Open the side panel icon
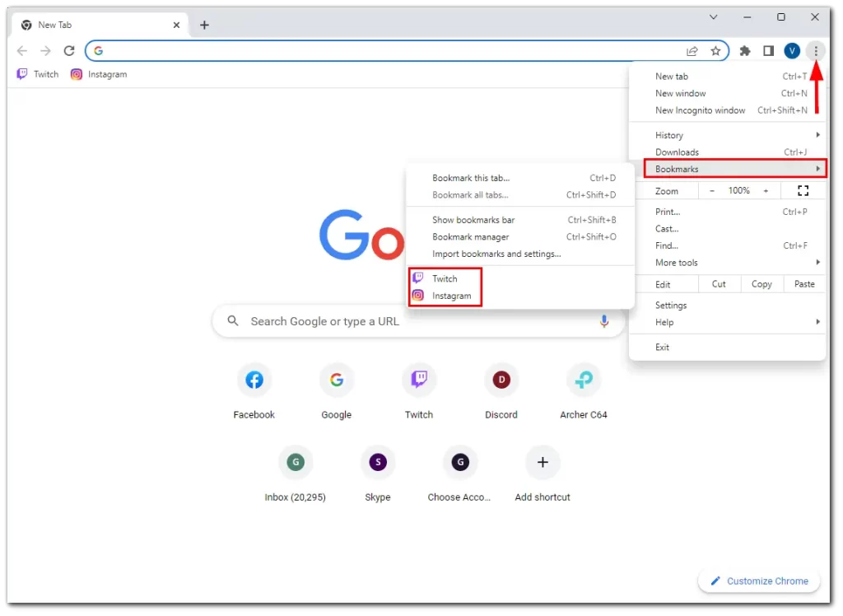 tap(768, 51)
